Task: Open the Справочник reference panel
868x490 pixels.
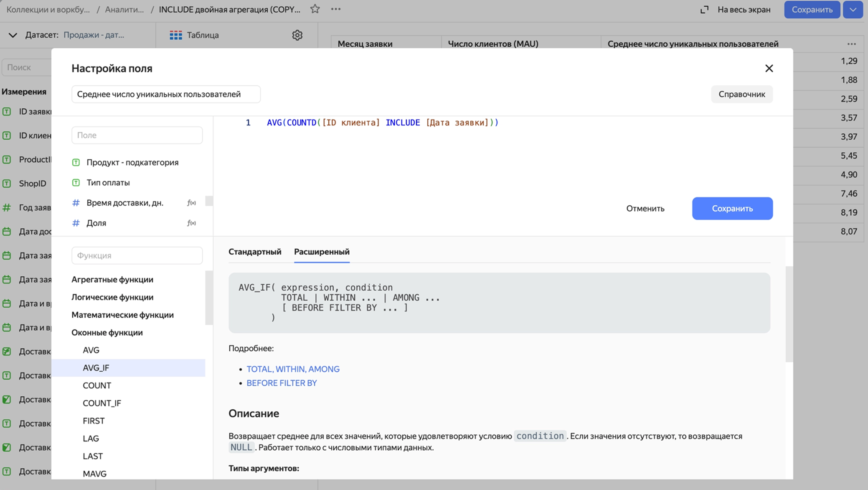Action: point(741,94)
